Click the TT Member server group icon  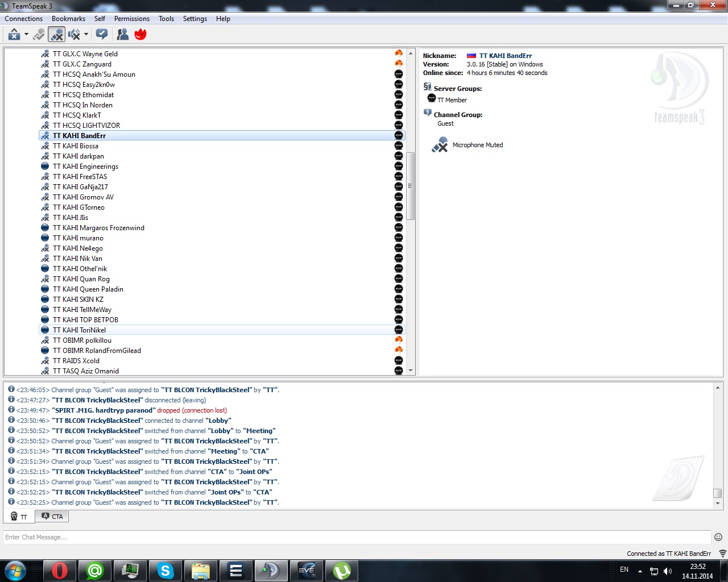[432, 98]
